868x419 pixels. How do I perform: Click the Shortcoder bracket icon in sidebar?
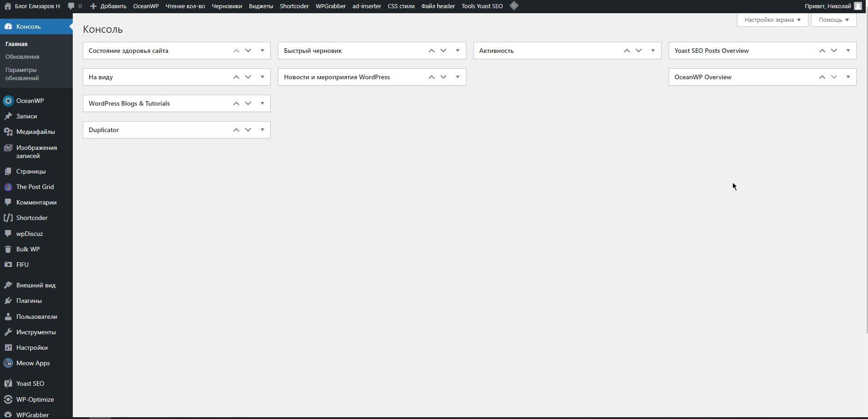point(8,218)
